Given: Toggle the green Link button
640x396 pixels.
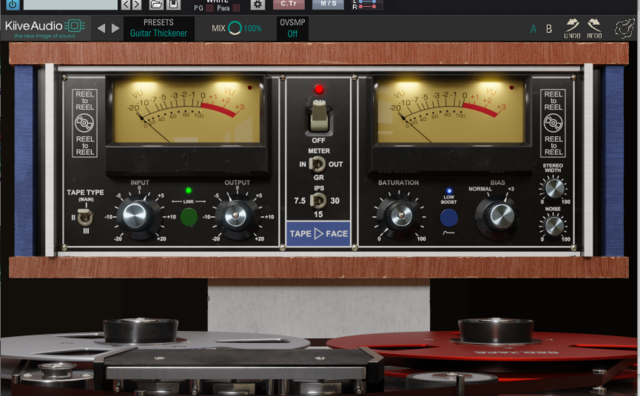Looking at the screenshot, I should (189, 217).
